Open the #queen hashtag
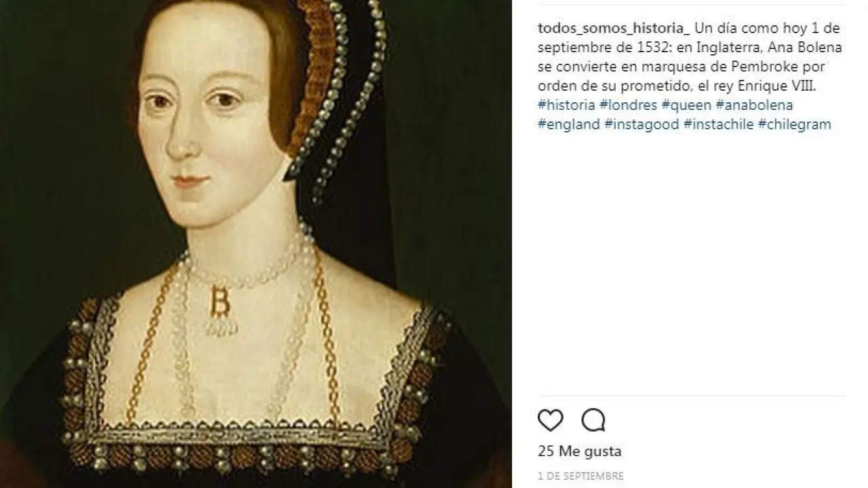Viewport: 868px width, 488px height. click(x=686, y=105)
